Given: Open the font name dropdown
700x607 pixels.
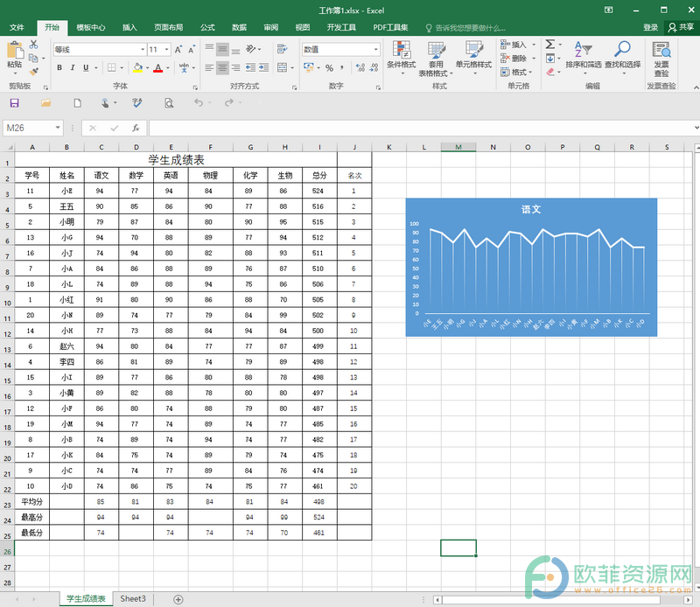Looking at the screenshot, I should tap(143, 50).
